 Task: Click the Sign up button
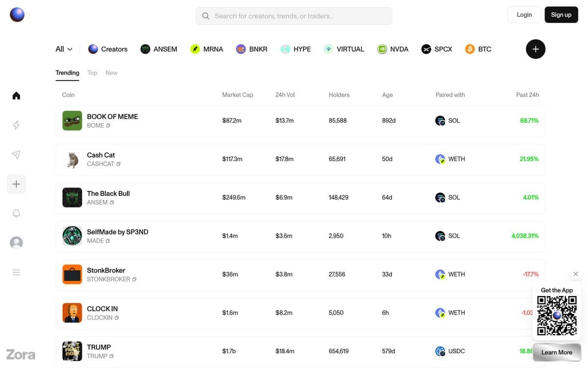point(561,15)
